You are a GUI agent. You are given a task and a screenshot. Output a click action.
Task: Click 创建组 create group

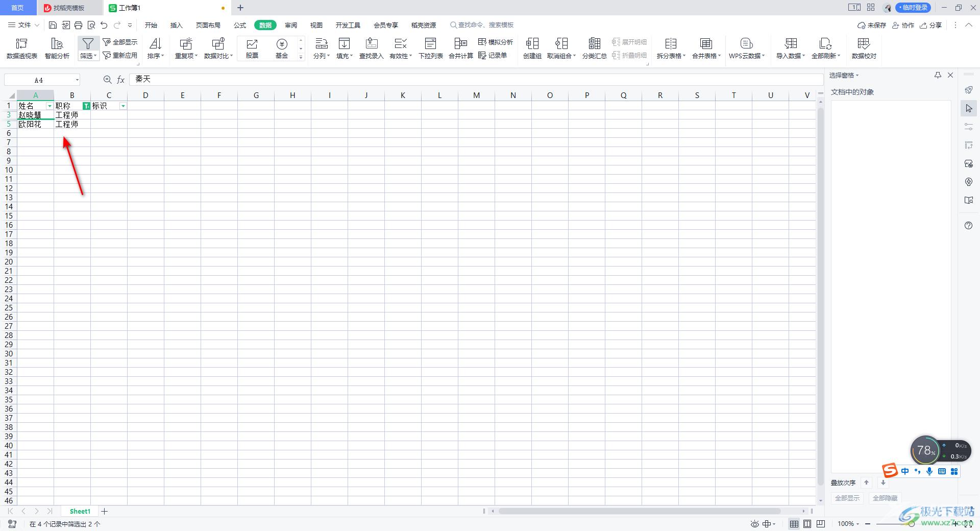[x=532, y=49]
